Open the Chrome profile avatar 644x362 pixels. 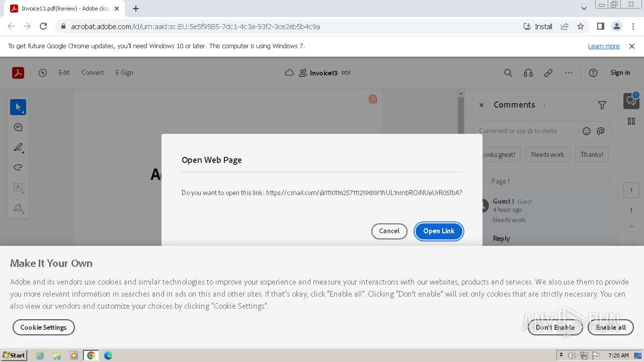click(x=617, y=27)
